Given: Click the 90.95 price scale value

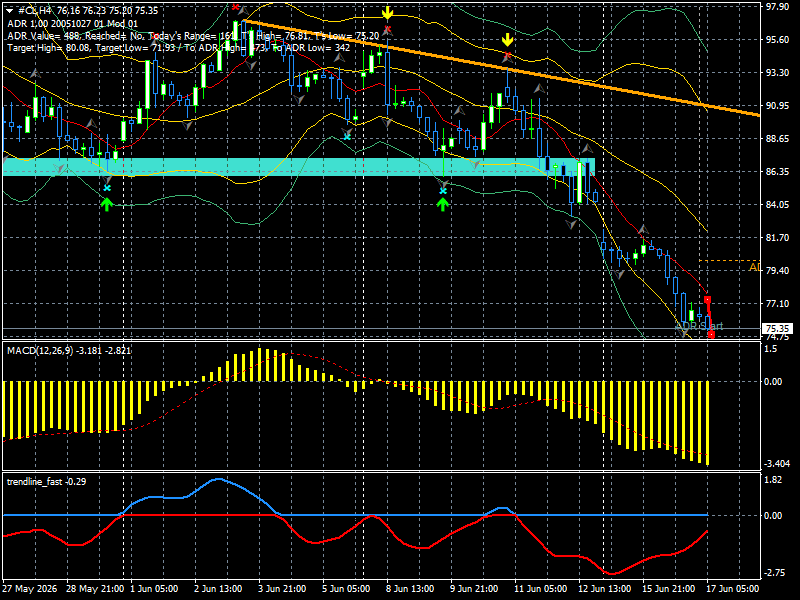Looking at the screenshot, I should tap(778, 106).
